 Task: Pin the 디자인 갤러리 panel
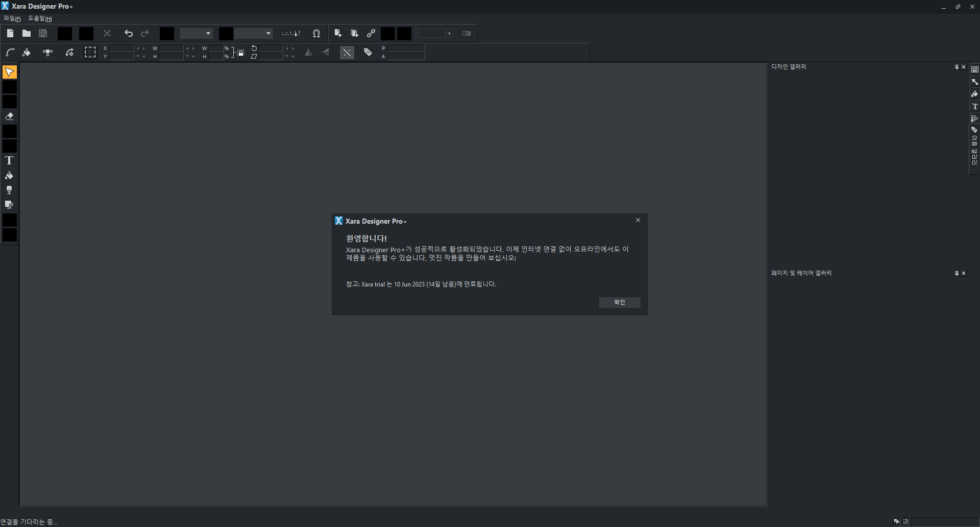[x=957, y=67]
